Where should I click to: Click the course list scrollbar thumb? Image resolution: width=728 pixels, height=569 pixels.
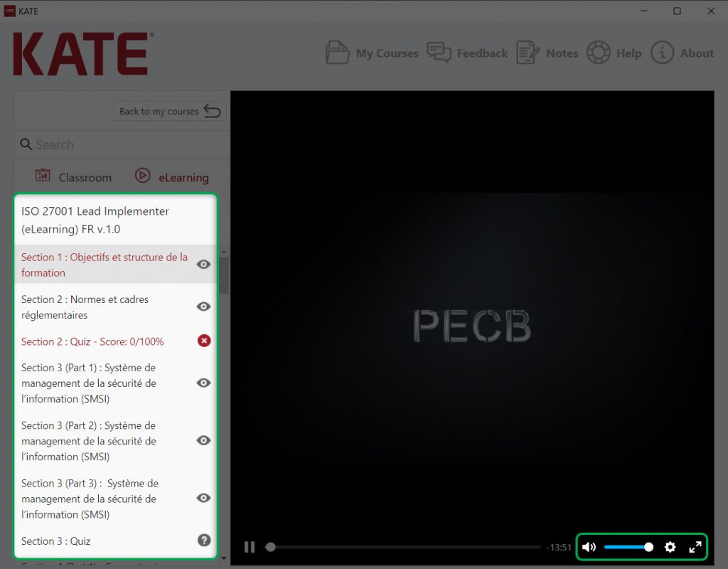224,275
